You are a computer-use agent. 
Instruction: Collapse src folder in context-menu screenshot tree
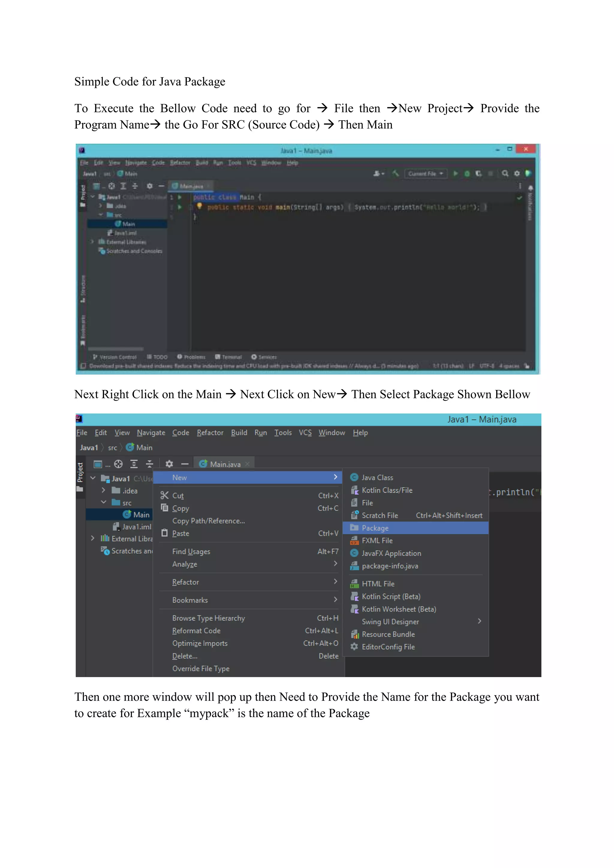tap(104, 502)
